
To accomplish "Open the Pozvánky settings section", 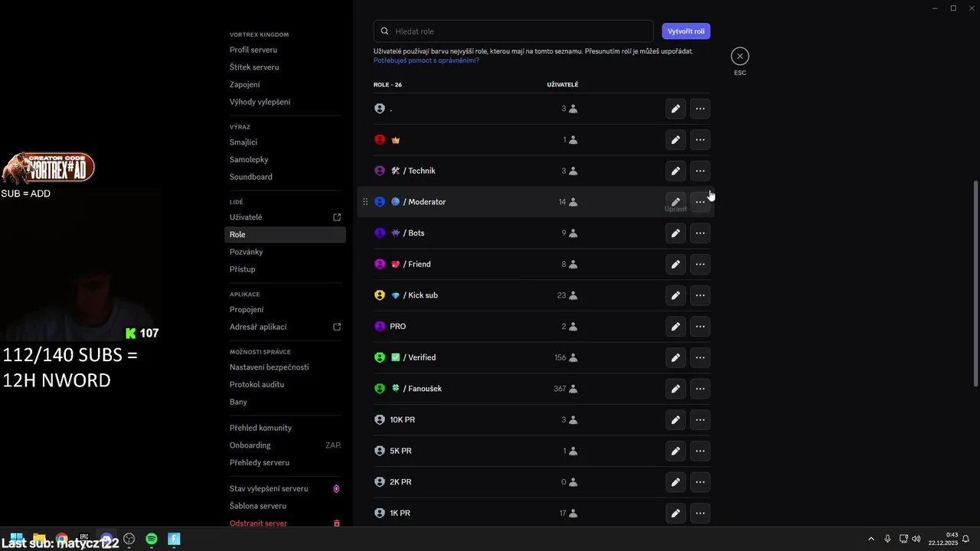I will [x=247, y=252].
